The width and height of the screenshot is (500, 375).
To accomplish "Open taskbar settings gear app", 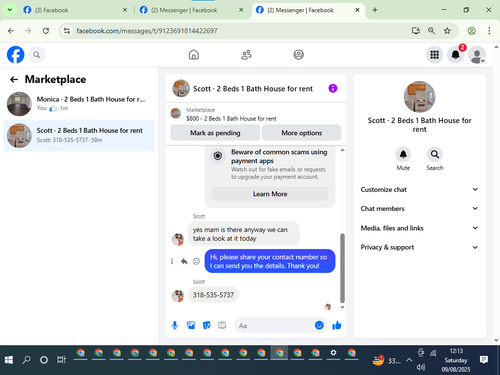I will pyautogui.click(x=333, y=353).
